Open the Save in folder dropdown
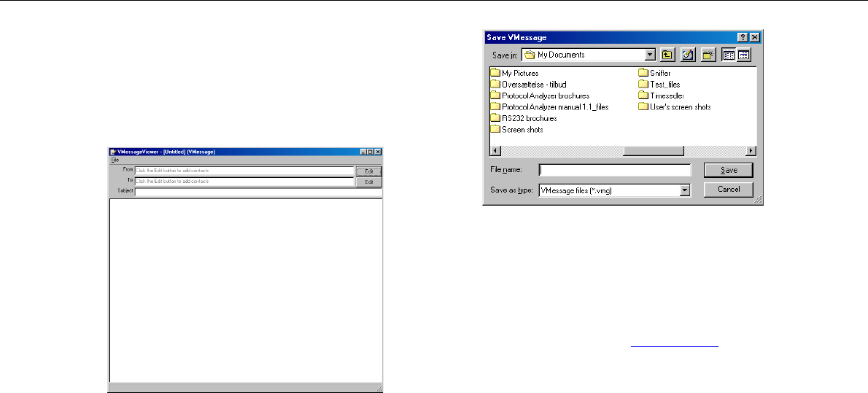 [x=650, y=55]
